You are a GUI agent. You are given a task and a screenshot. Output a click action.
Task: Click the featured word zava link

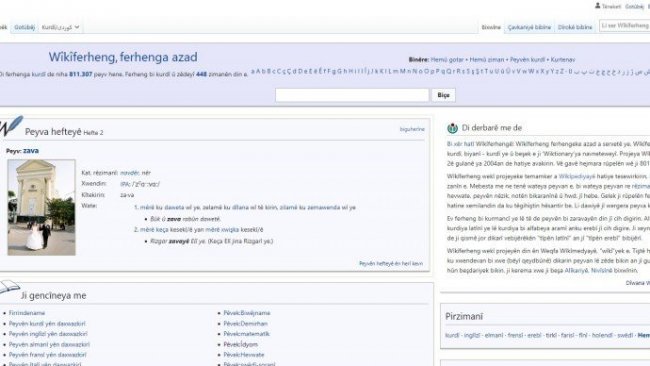coord(31,151)
